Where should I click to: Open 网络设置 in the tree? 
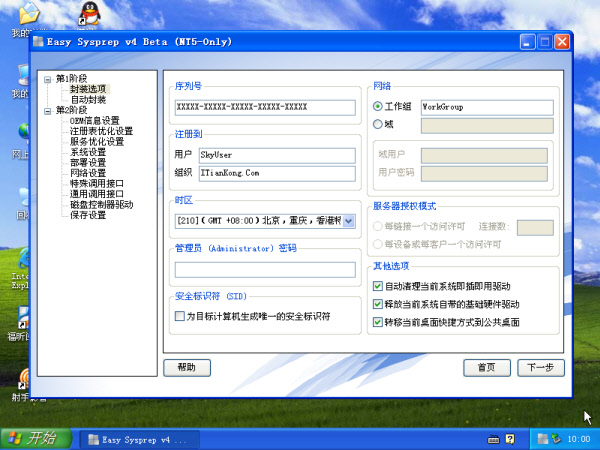tap(88, 173)
